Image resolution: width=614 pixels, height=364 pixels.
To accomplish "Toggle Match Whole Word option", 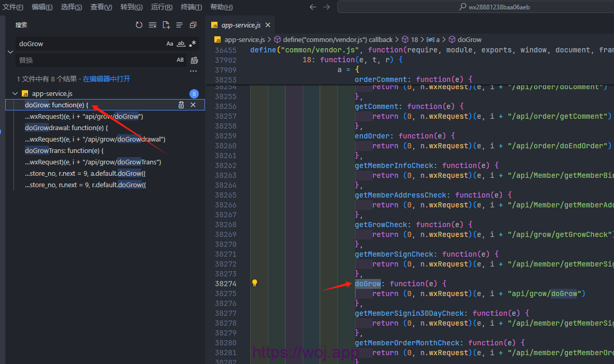I will 181,44.
